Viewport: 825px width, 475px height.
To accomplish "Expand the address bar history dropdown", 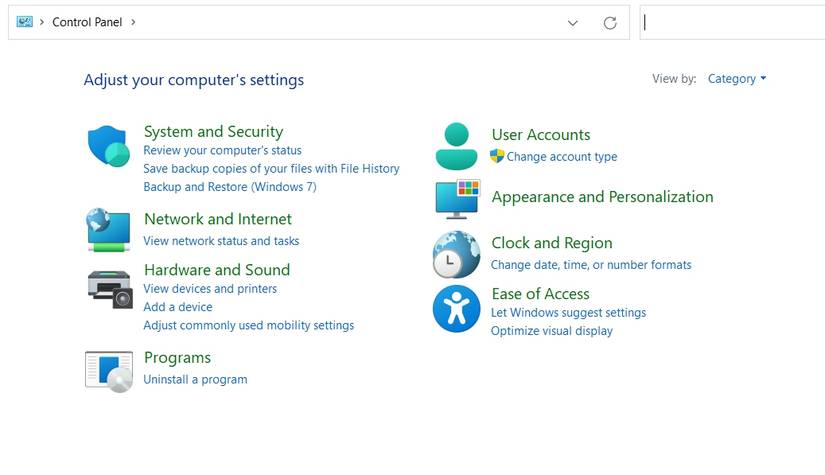I will 573,23.
